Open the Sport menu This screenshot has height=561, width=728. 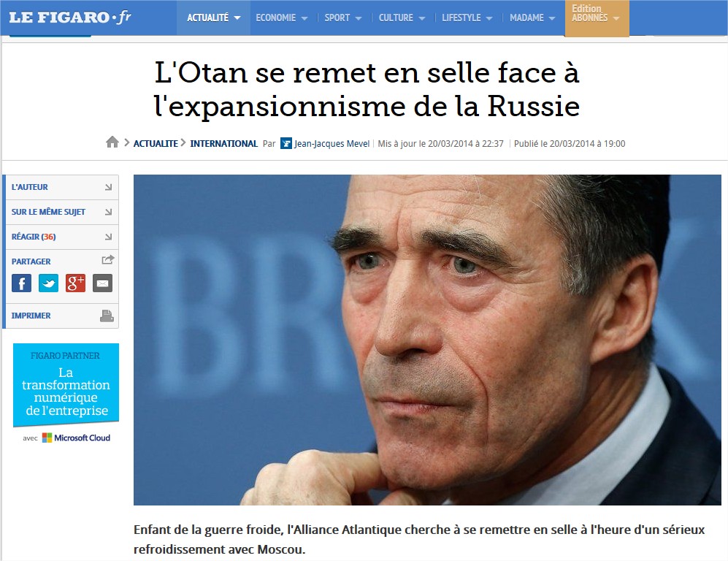[342, 18]
